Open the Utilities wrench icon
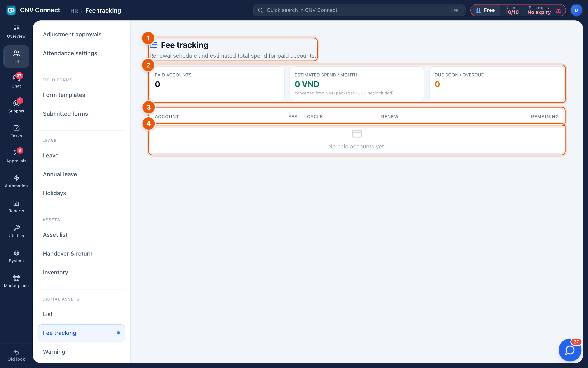 pos(16,231)
